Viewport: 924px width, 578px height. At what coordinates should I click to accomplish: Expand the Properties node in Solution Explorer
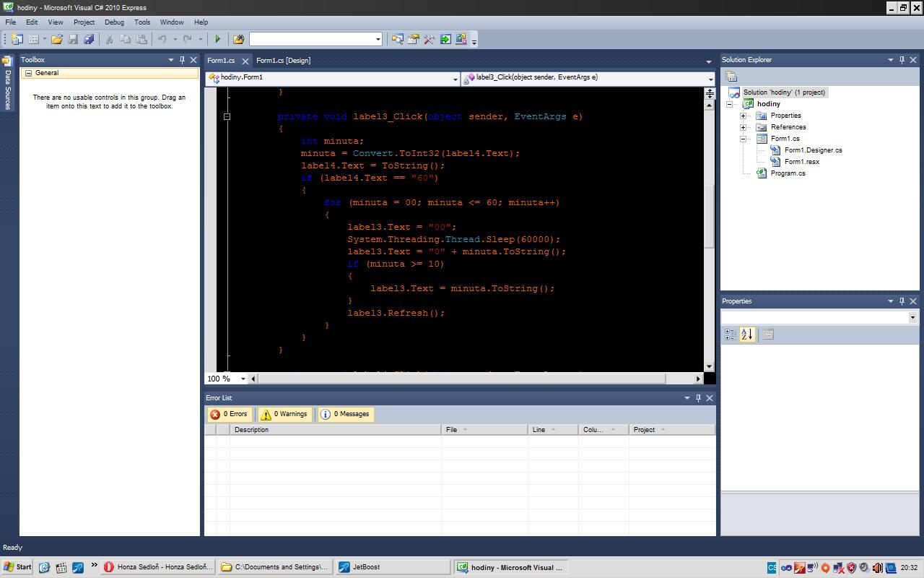coord(743,116)
